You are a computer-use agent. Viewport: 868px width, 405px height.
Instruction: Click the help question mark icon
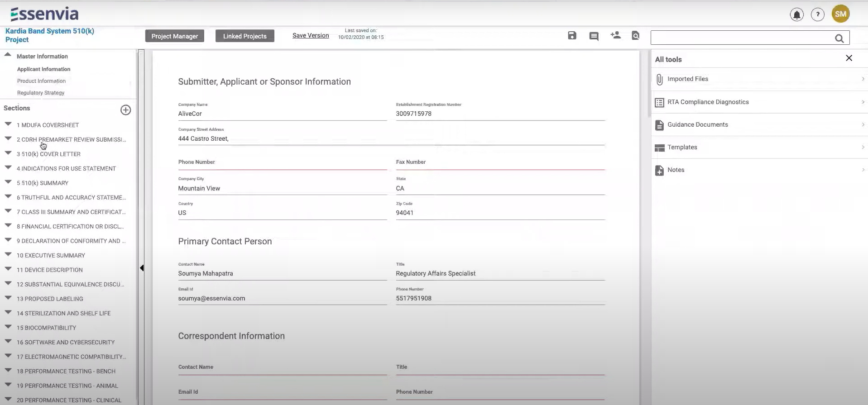click(x=817, y=14)
